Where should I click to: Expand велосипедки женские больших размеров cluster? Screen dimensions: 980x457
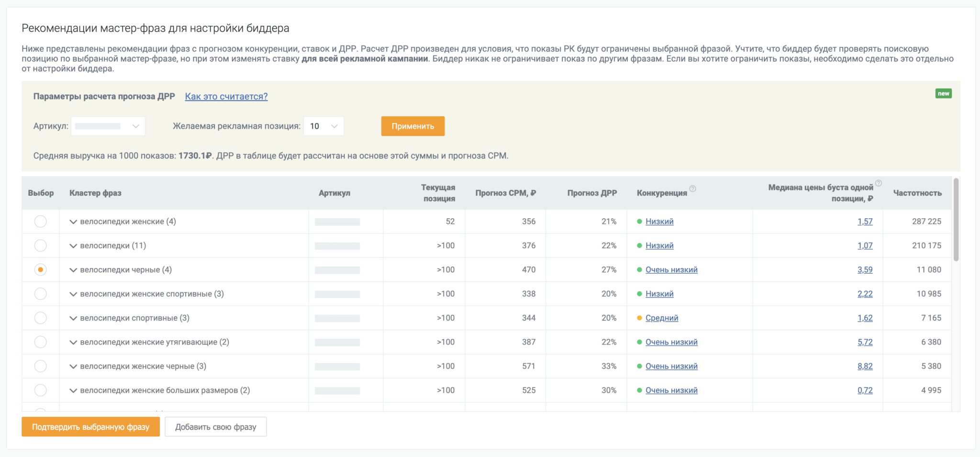point(73,390)
